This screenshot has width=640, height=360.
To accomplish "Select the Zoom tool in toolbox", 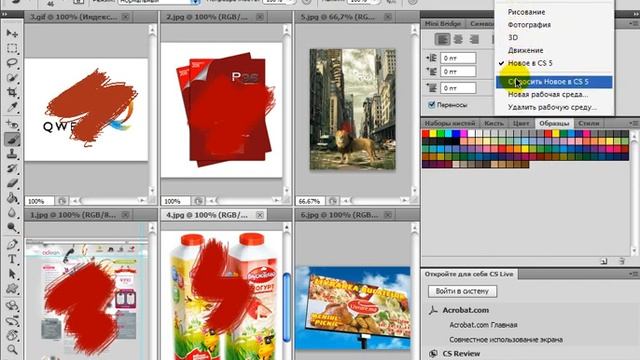I will point(12,350).
